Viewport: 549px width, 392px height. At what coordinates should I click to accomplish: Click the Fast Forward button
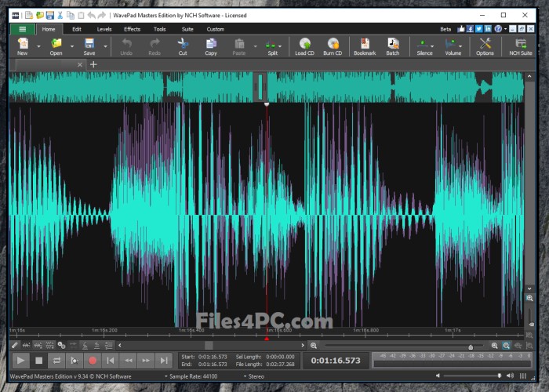click(x=146, y=361)
